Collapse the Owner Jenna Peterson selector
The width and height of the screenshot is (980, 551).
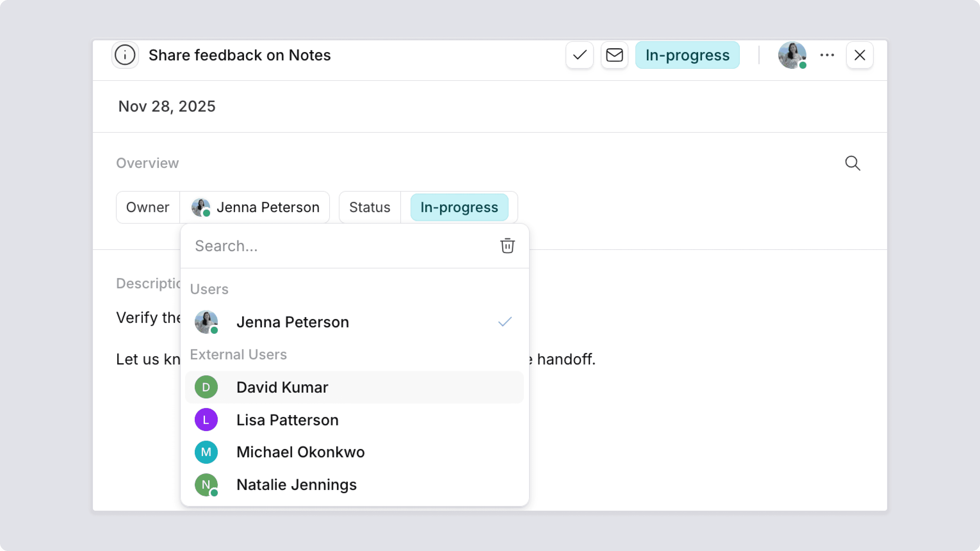[x=255, y=207]
